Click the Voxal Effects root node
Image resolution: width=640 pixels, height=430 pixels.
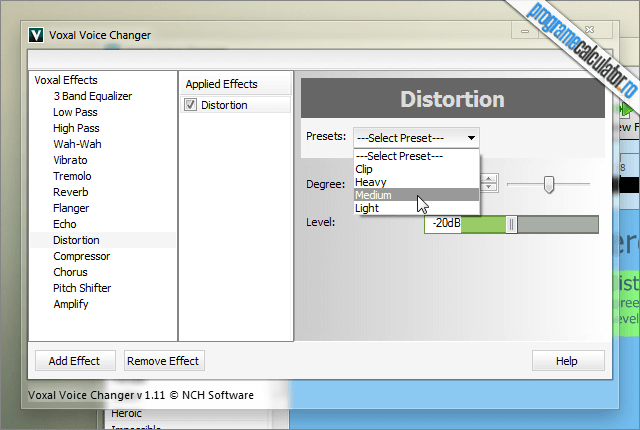point(66,80)
